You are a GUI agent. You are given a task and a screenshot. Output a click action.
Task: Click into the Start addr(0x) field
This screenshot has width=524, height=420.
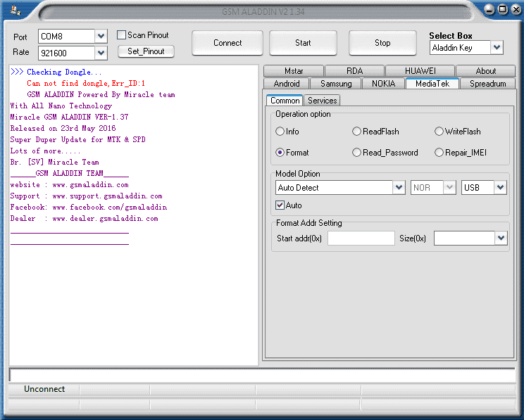click(361, 238)
